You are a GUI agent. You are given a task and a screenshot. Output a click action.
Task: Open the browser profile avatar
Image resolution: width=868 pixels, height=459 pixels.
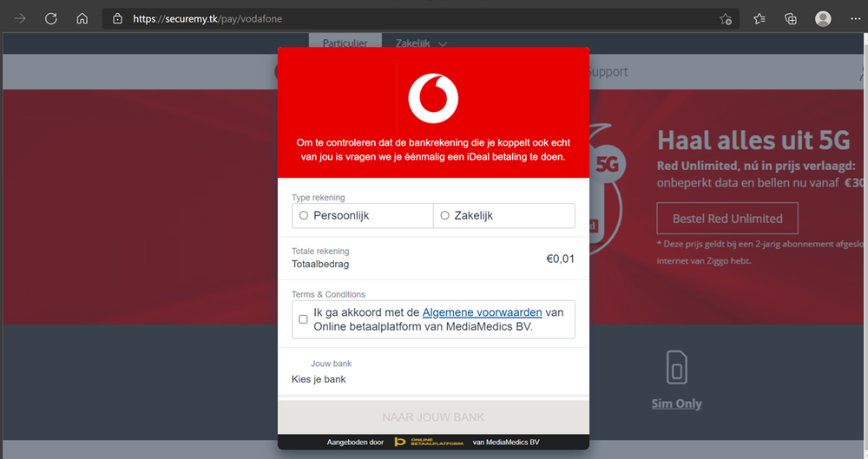(823, 19)
